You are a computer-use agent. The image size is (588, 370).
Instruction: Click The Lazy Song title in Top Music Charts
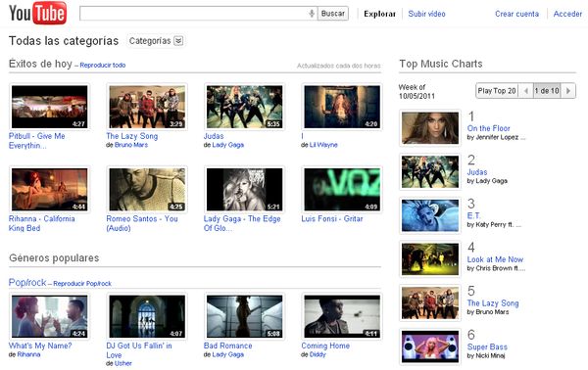(493, 303)
